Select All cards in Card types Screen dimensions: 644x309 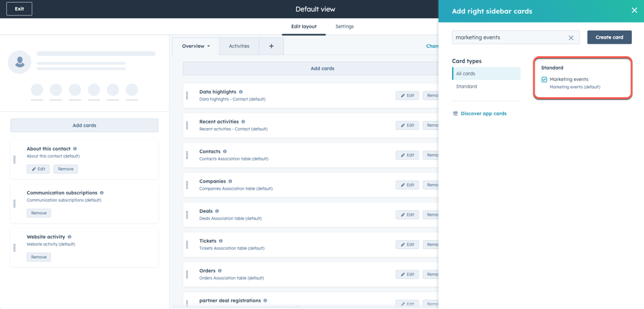(466, 73)
